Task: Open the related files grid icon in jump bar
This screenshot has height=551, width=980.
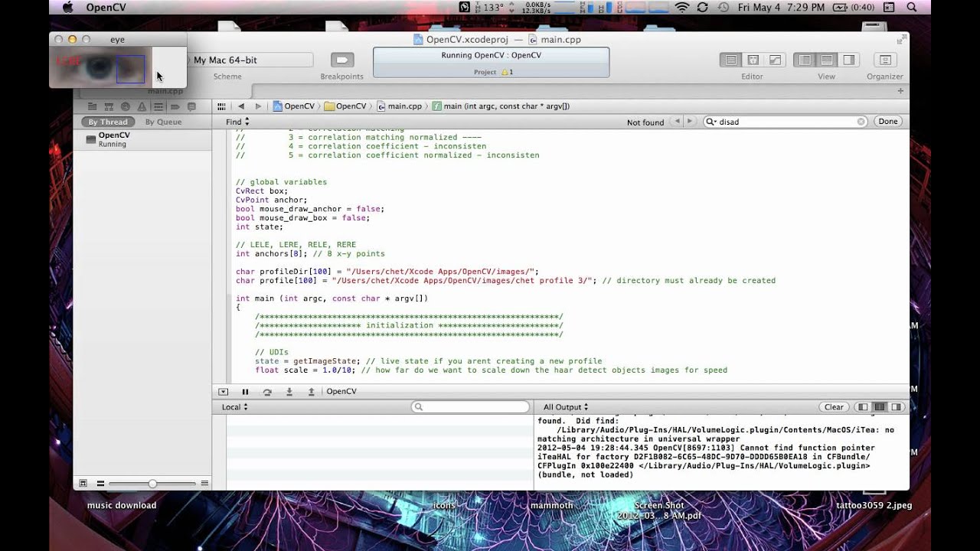Action: (221, 106)
